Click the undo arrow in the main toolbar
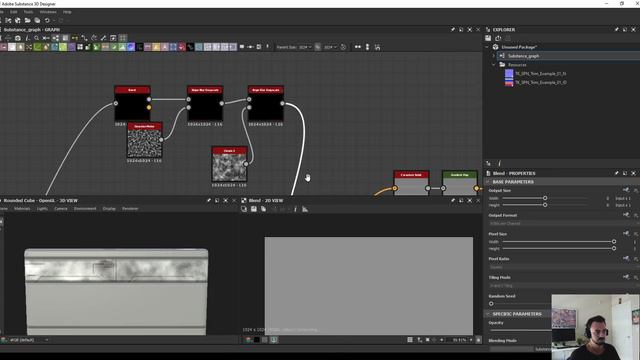640x360 pixels. click(47, 20)
